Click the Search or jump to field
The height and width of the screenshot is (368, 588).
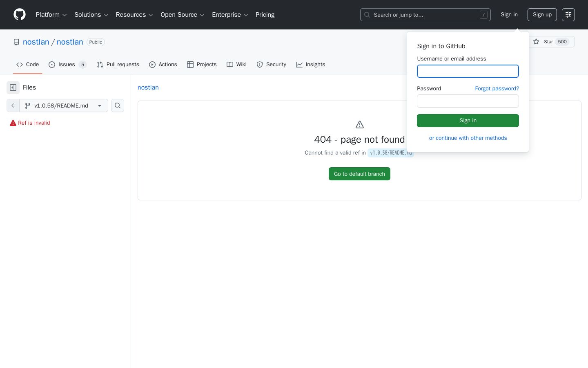tap(425, 15)
